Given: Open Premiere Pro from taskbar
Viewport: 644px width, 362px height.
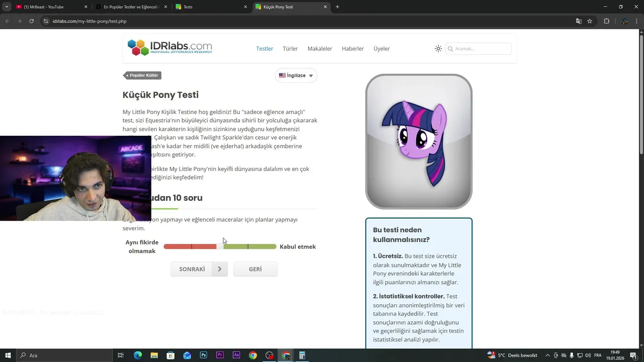Looking at the screenshot, I should coord(220,355).
